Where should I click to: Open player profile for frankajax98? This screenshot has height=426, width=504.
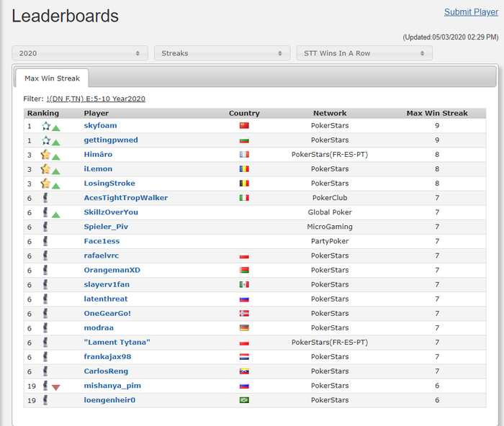pos(107,357)
